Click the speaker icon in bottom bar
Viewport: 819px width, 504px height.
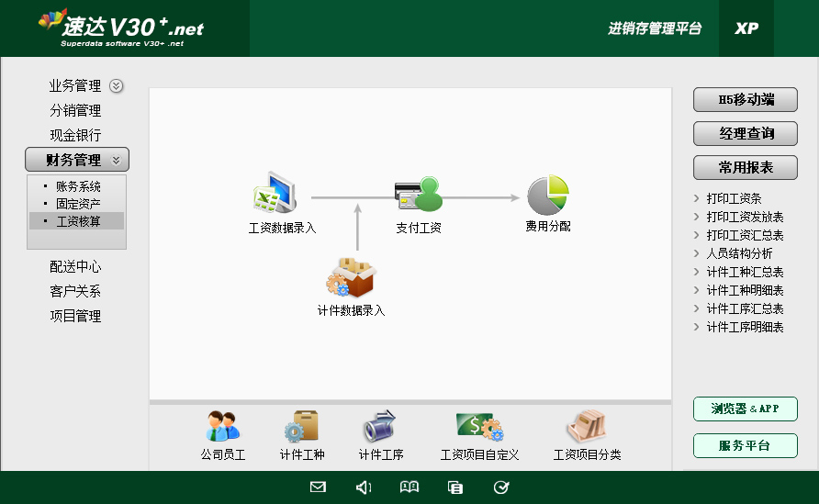(364, 487)
